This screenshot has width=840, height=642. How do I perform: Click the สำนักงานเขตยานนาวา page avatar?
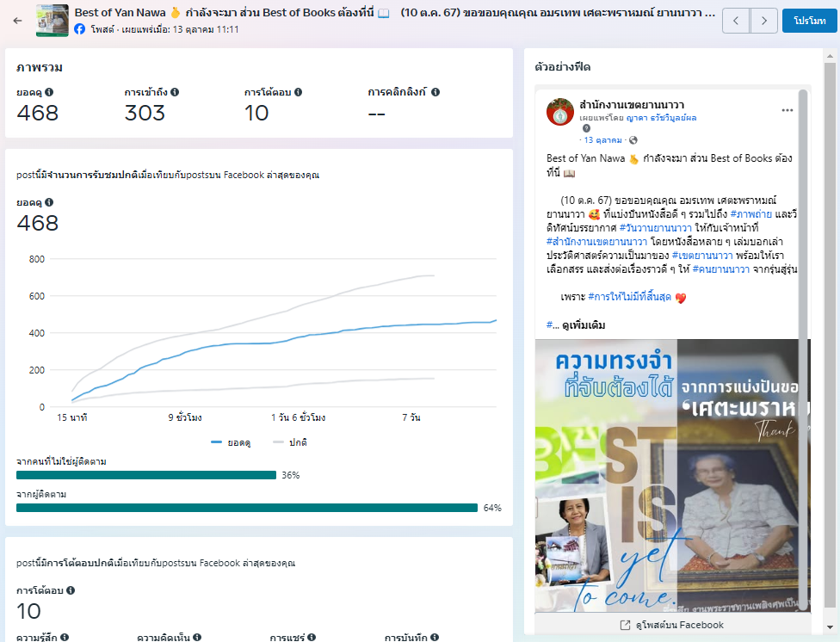pyautogui.click(x=560, y=112)
